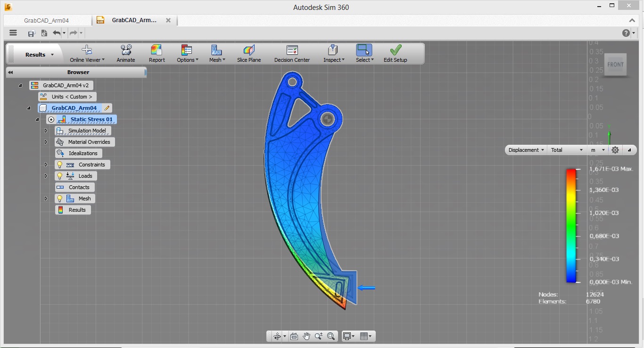Expand the Simulation Model node
This screenshot has height=348, width=644.
(46, 131)
